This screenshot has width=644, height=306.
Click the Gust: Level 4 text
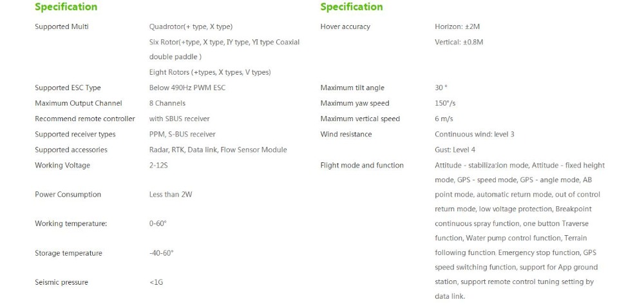click(455, 150)
